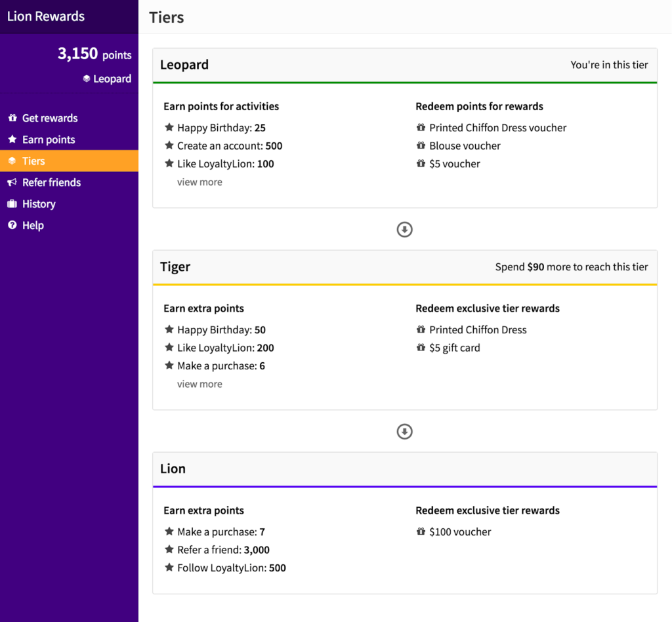Click the megaphone icon beside Refer friends

click(12, 182)
